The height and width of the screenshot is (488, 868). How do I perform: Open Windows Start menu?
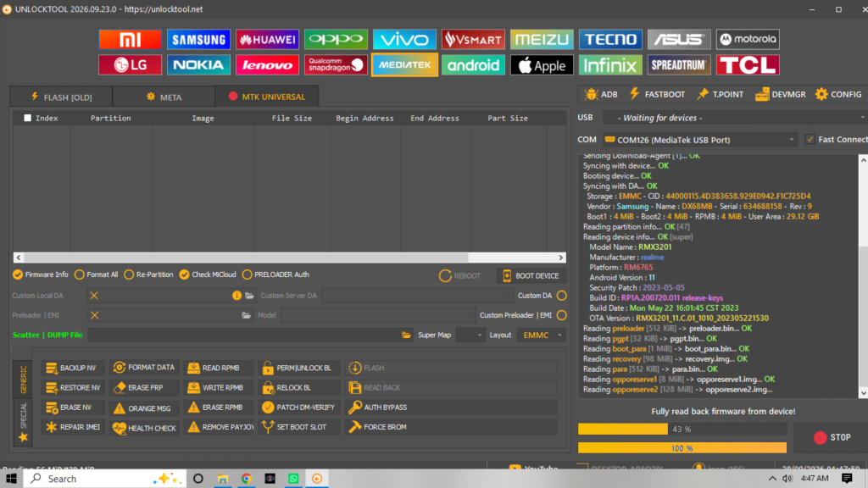pyautogui.click(x=10, y=479)
